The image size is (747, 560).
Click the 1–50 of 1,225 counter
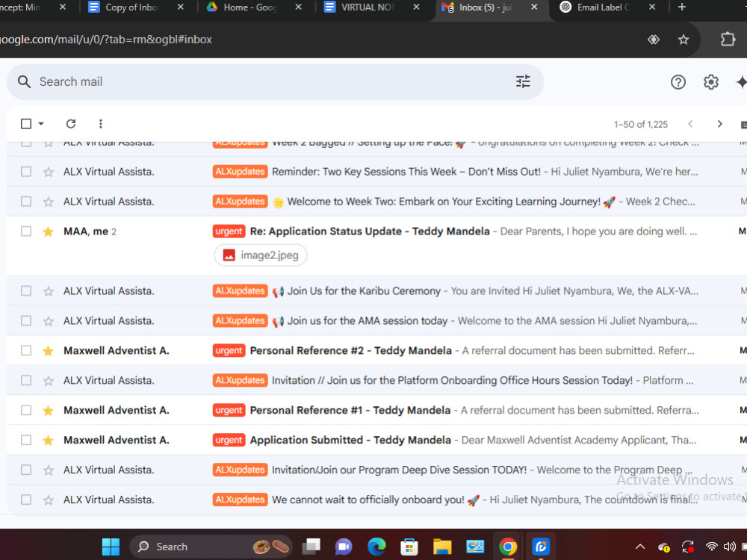641,124
